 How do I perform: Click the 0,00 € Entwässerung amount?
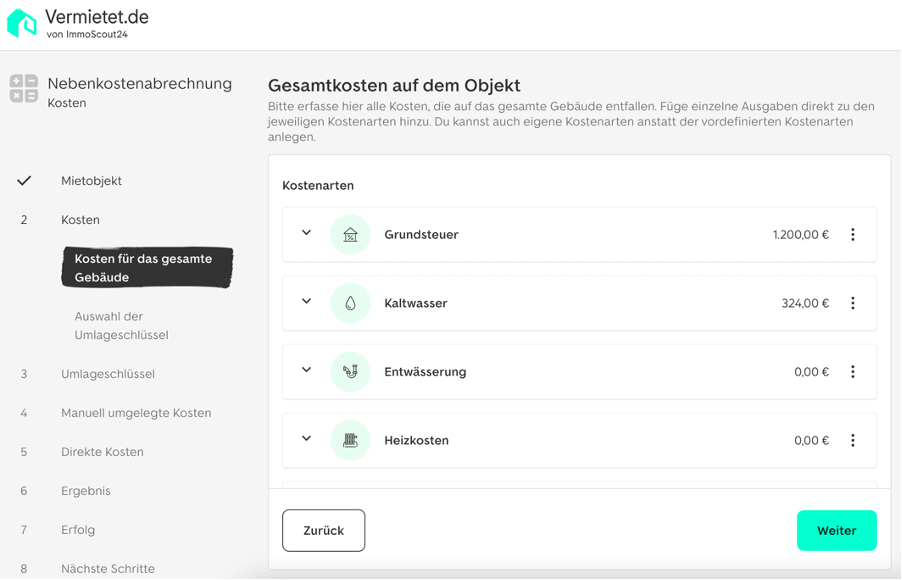point(811,372)
